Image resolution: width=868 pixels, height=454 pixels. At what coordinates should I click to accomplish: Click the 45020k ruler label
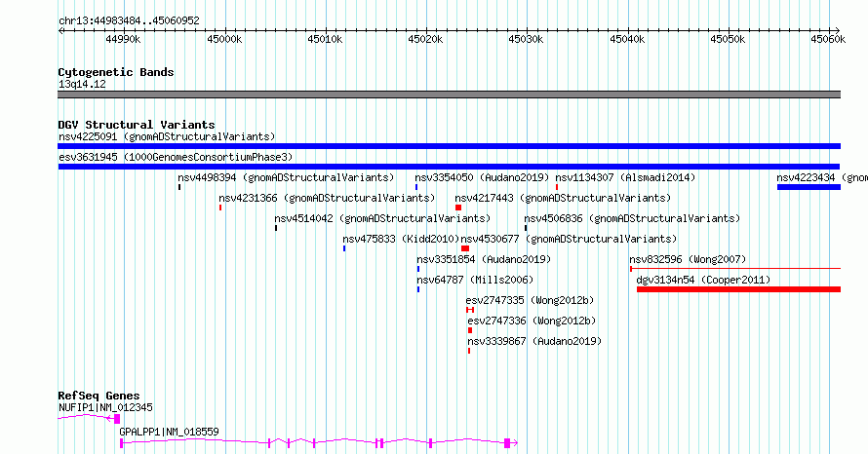(425, 39)
